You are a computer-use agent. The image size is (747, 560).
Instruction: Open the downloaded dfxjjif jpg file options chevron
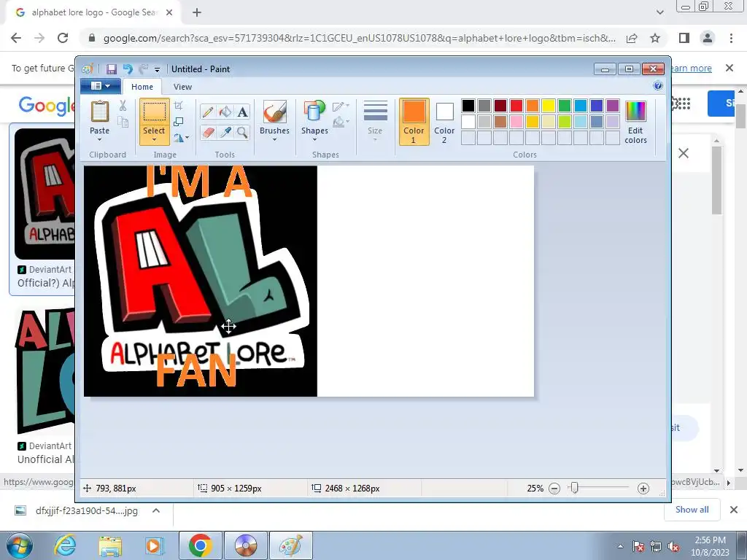point(156,510)
